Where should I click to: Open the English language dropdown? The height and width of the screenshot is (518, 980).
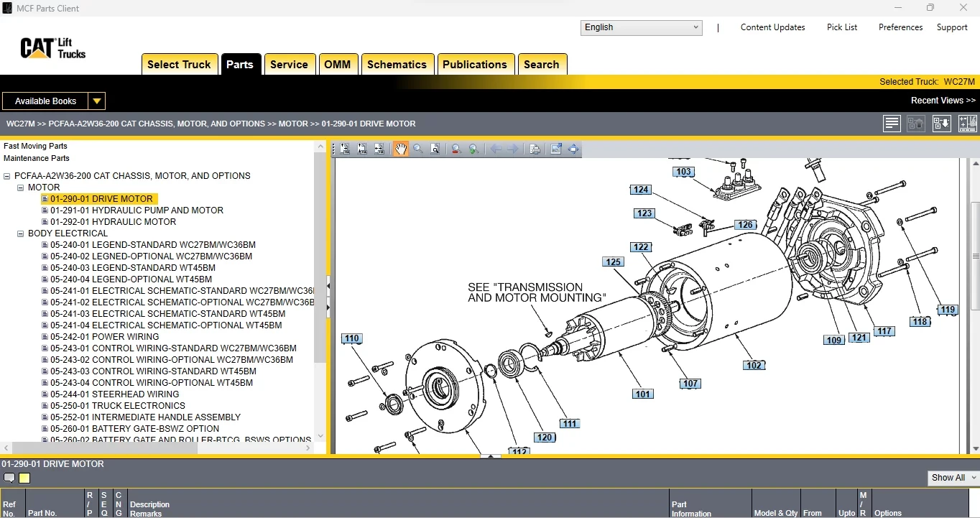(641, 27)
